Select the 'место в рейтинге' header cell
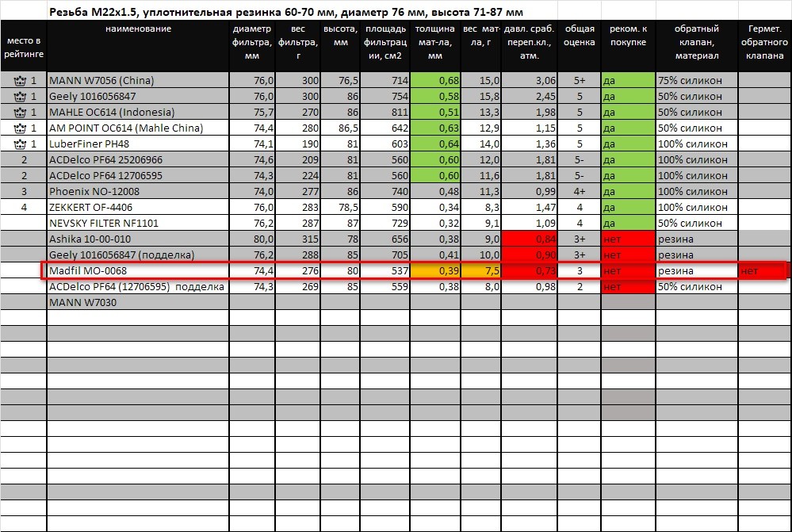The height and width of the screenshot is (532, 792). tap(23, 47)
